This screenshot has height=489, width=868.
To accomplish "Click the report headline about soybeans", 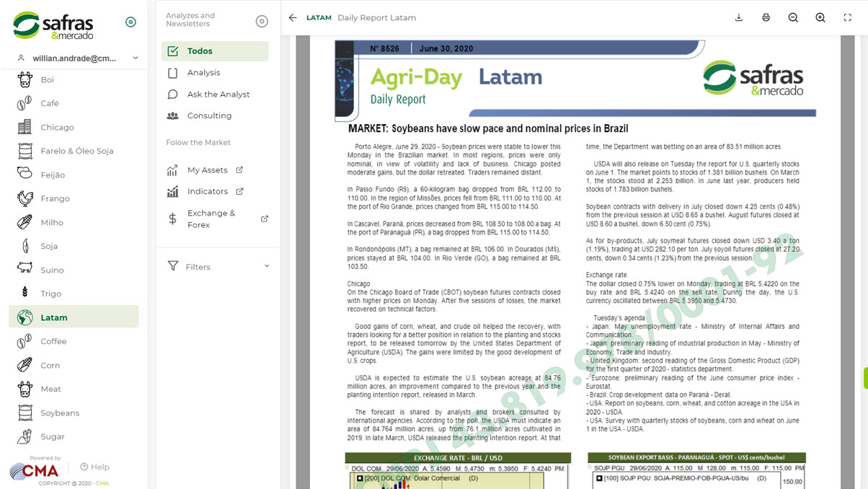I will point(488,128).
